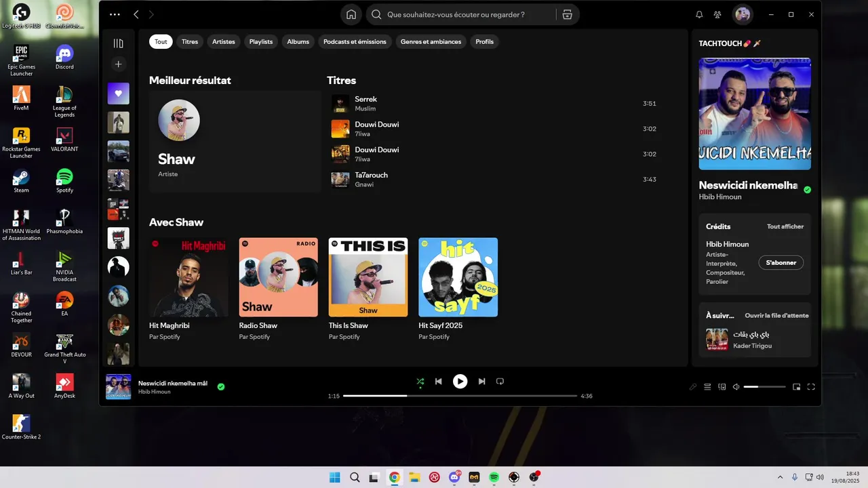The width and height of the screenshot is (868, 488).
Task: Open the Titres section heading
Action: [341, 80]
